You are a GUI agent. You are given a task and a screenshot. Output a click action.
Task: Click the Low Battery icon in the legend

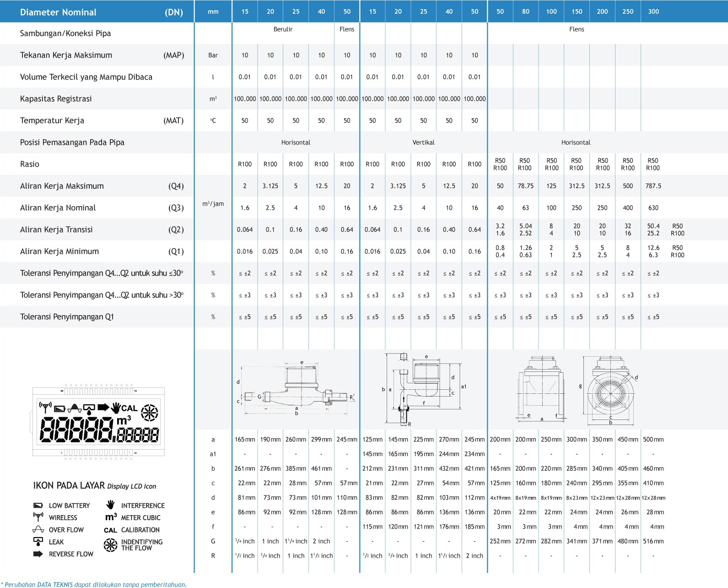[x=38, y=506]
